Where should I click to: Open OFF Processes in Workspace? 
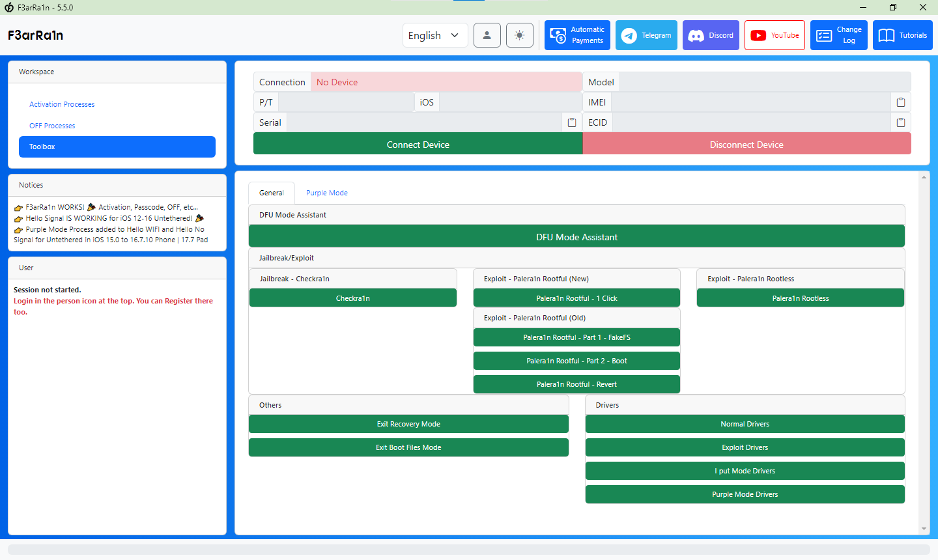pyautogui.click(x=52, y=126)
